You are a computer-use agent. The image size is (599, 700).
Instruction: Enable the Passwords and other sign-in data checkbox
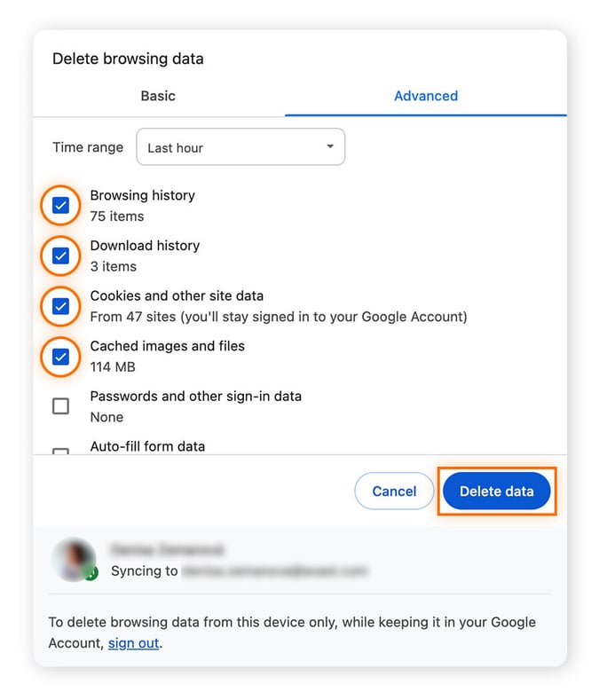pos(60,406)
